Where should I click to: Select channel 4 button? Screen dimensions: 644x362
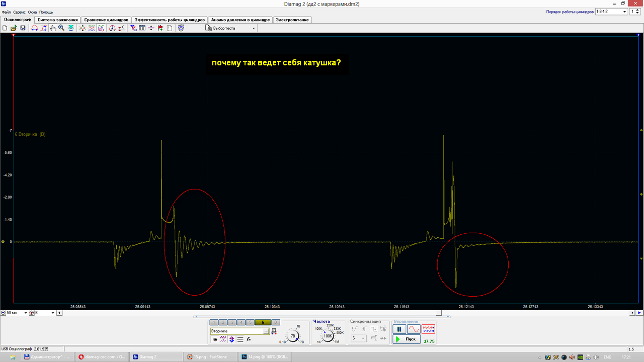(241, 322)
